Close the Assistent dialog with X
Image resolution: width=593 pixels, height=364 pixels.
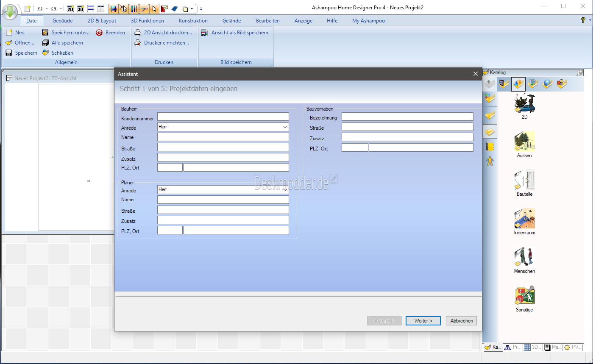coord(475,74)
